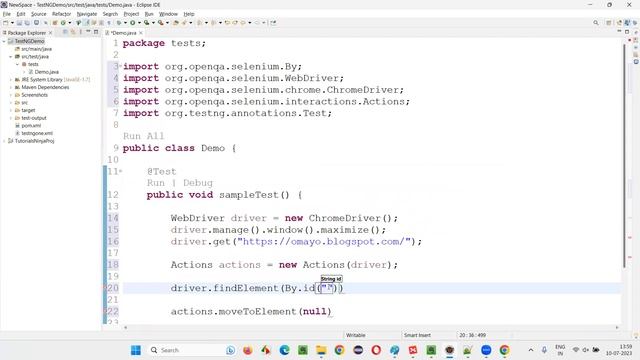Open clock and date in taskbar
Image resolution: width=640 pixels, height=360 pixels.
point(619,350)
